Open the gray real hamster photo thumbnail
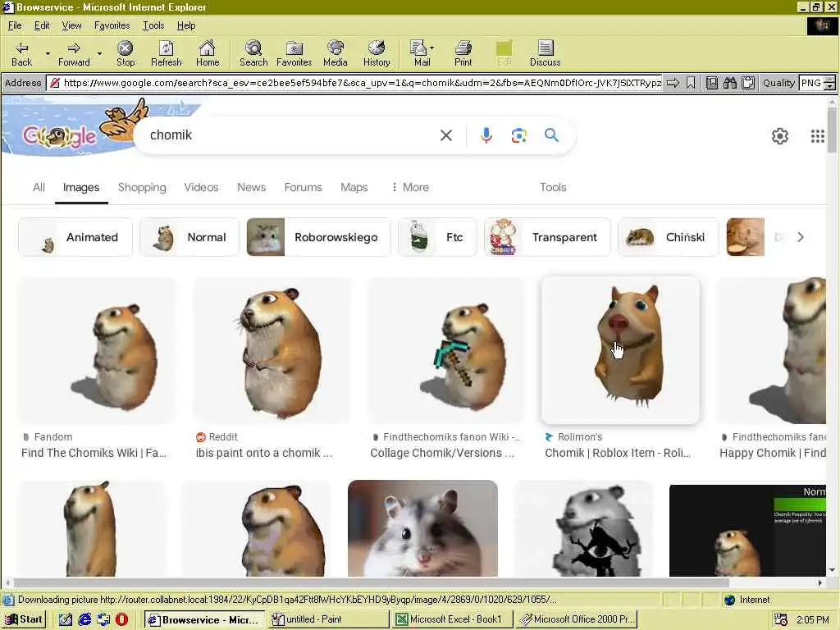This screenshot has width=840, height=630. pos(422,528)
